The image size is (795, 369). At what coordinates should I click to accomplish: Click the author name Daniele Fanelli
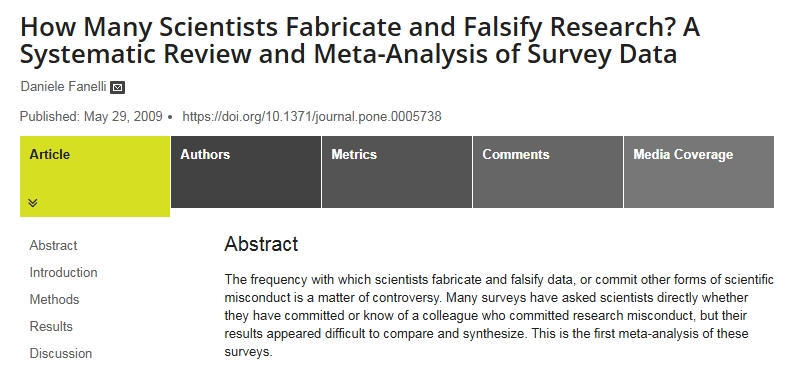pyautogui.click(x=63, y=87)
